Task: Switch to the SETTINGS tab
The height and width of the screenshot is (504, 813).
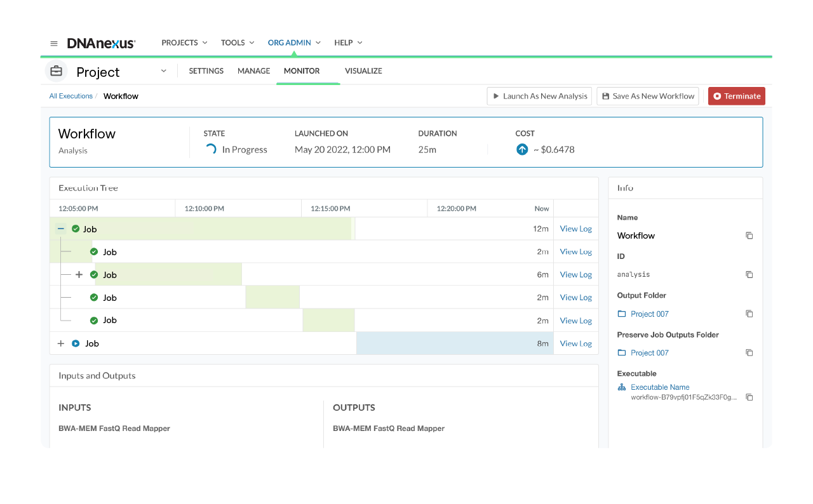Action: pyautogui.click(x=206, y=70)
